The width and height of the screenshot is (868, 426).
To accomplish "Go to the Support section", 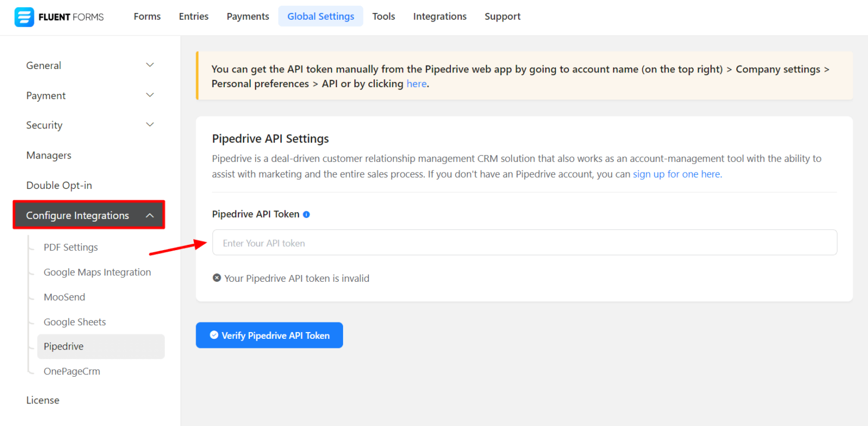I will (x=502, y=16).
